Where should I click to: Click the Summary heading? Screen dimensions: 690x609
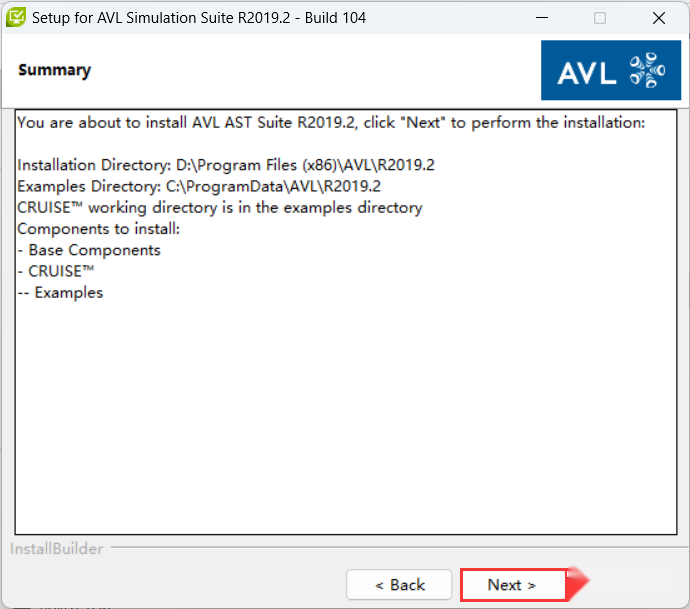(55, 70)
